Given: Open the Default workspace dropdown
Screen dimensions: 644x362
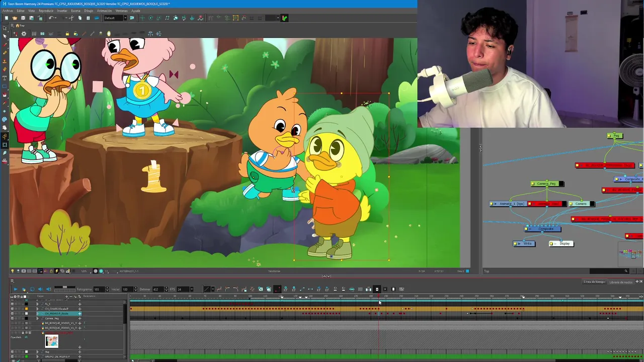Looking at the screenshot, I should tap(125, 18).
